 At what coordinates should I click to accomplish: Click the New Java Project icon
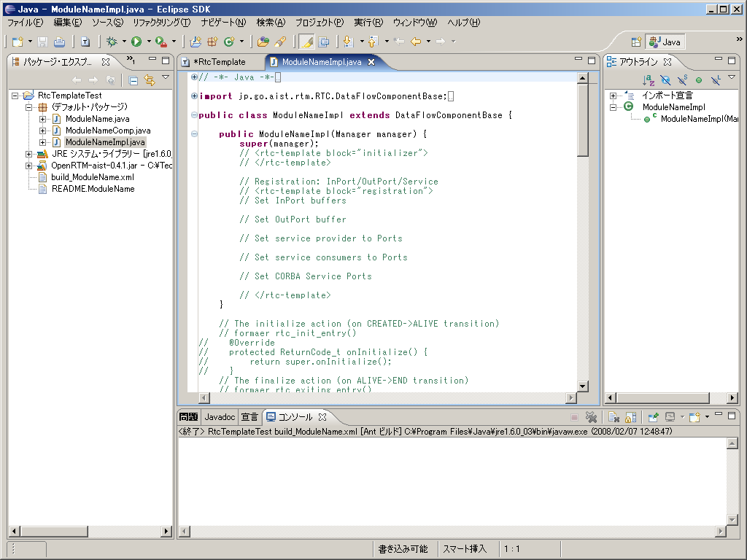point(196,42)
